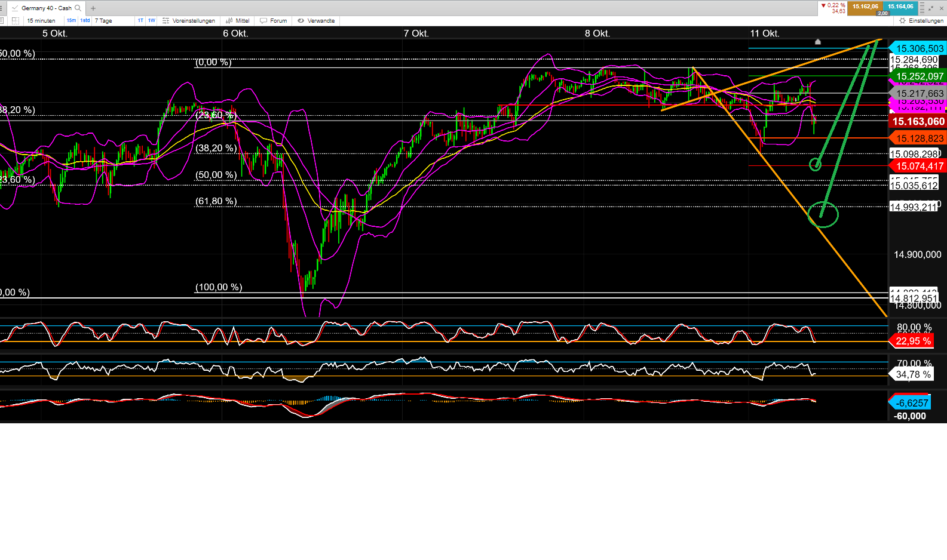The height and width of the screenshot is (560, 947).
Task: Click the red 15.074,417 price label
Action: 919,166
